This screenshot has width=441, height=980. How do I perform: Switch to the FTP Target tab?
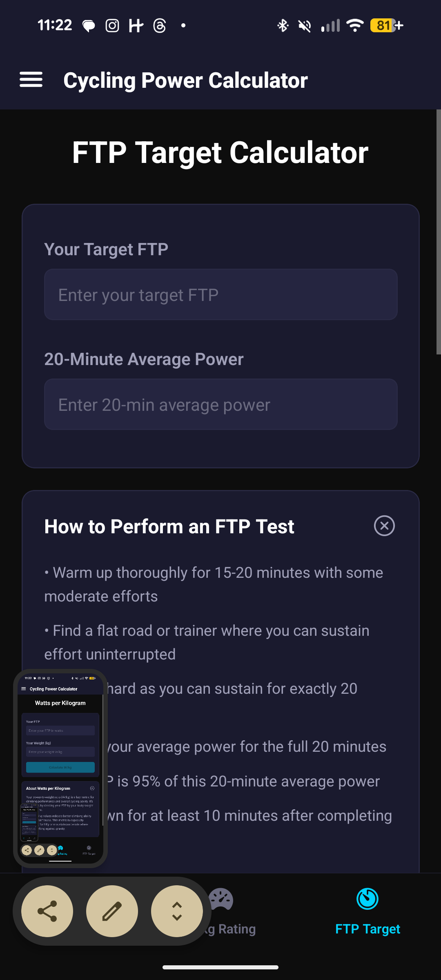(367, 911)
